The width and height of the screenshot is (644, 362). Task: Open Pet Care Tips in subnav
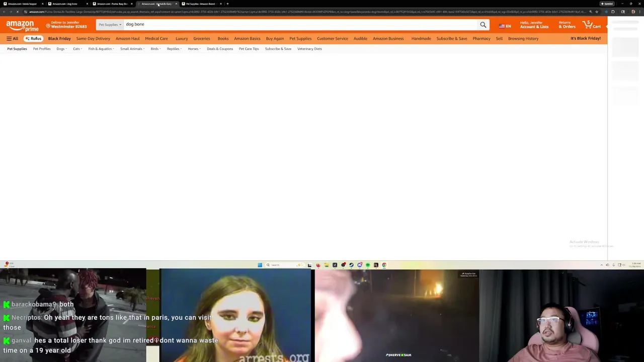pos(249,49)
